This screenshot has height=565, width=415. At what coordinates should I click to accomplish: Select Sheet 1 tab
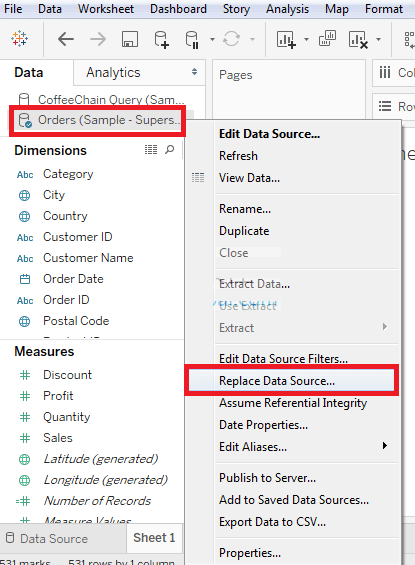coord(154,538)
